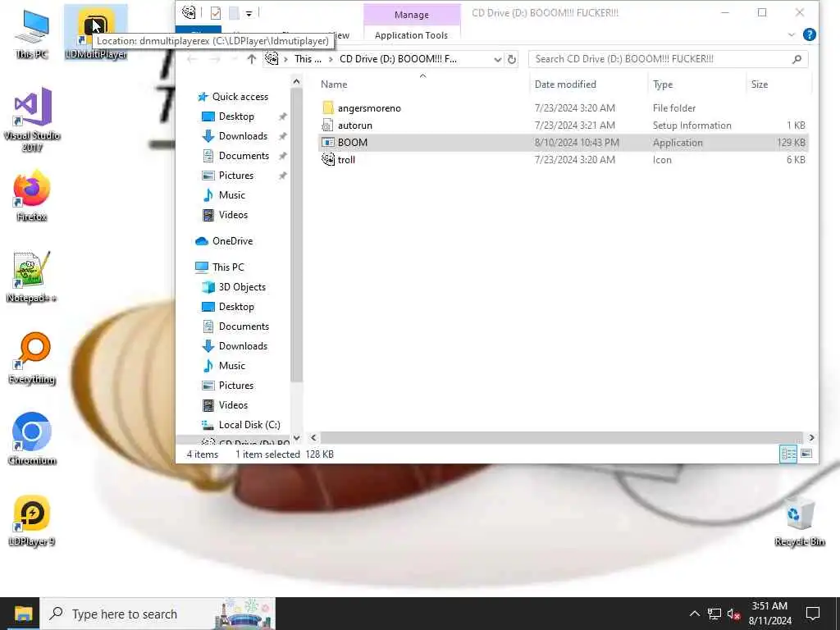Select the Manage contextual tab
840x630 pixels.
click(412, 15)
